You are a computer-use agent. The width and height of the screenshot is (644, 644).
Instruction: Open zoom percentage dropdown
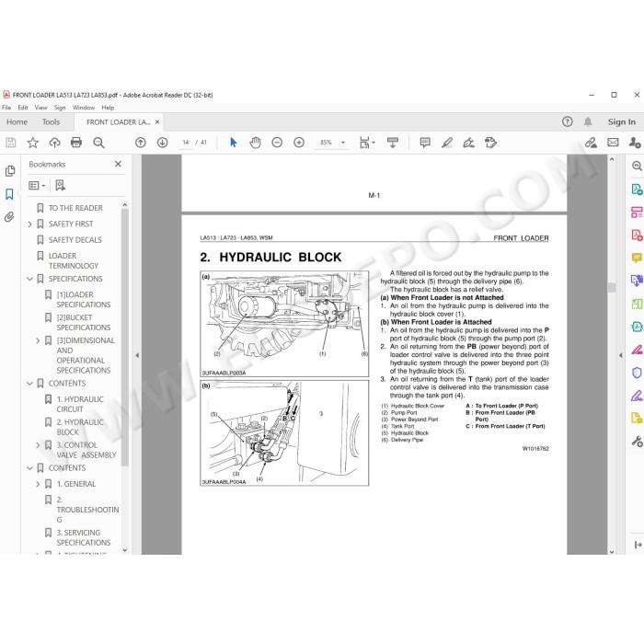(x=343, y=143)
